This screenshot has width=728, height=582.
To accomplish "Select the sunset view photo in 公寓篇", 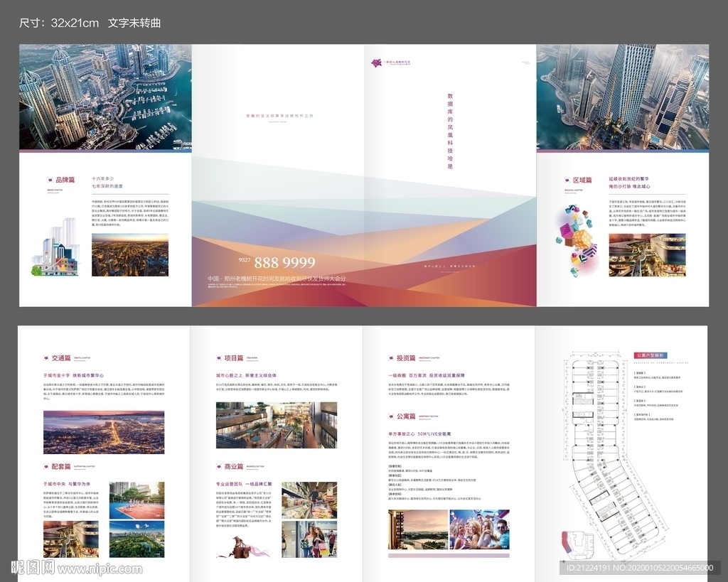I will point(418,529).
